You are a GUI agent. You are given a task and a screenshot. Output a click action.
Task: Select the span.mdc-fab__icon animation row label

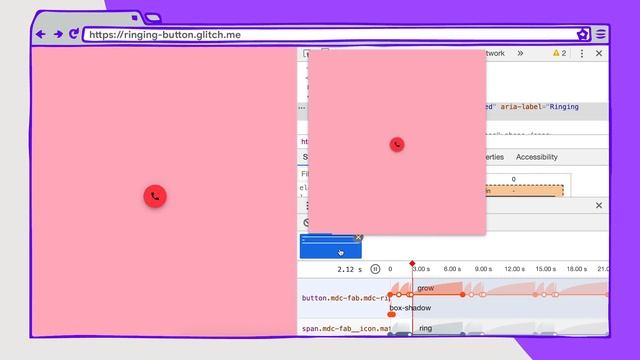pos(346,329)
